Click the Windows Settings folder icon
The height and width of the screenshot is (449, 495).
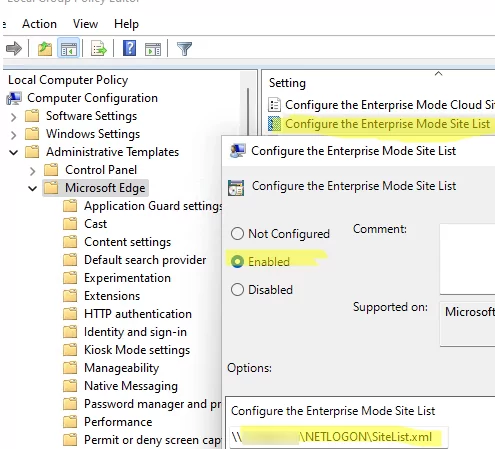click(x=32, y=134)
